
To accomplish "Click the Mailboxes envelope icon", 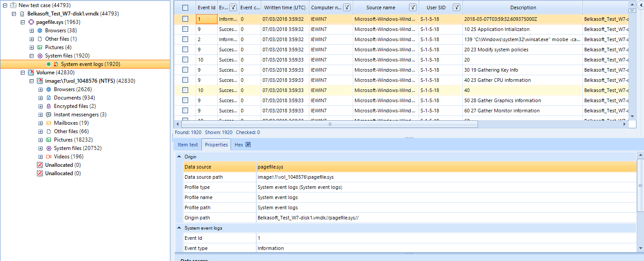I will pyautogui.click(x=49, y=123).
